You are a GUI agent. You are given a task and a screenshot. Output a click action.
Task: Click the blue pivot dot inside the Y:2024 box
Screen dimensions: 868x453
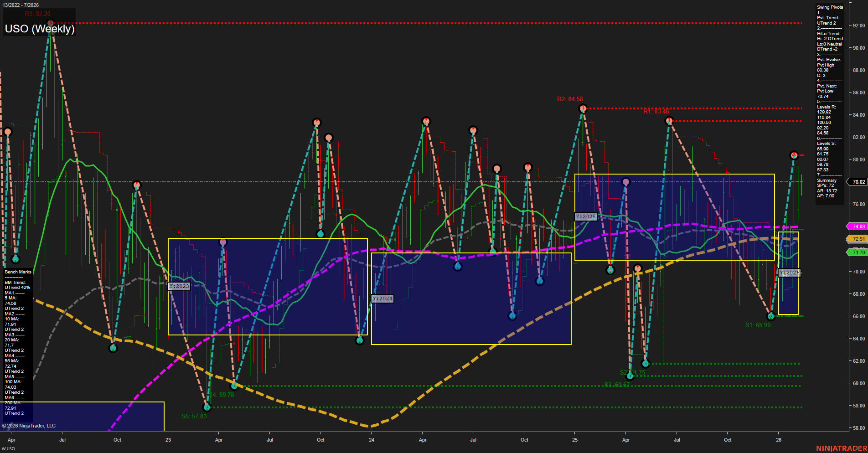click(457, 266)
